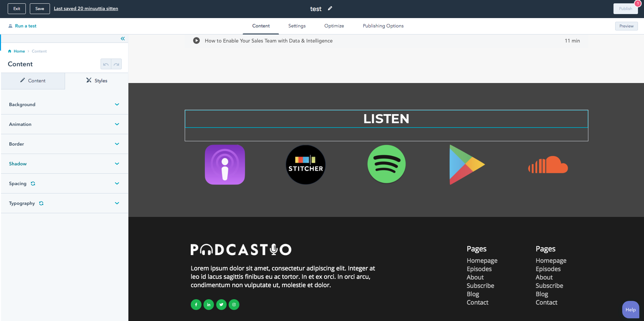The width and height of the screenshot is (644, 321).
Task: Click the Run a test link
Action: (26, 26)
